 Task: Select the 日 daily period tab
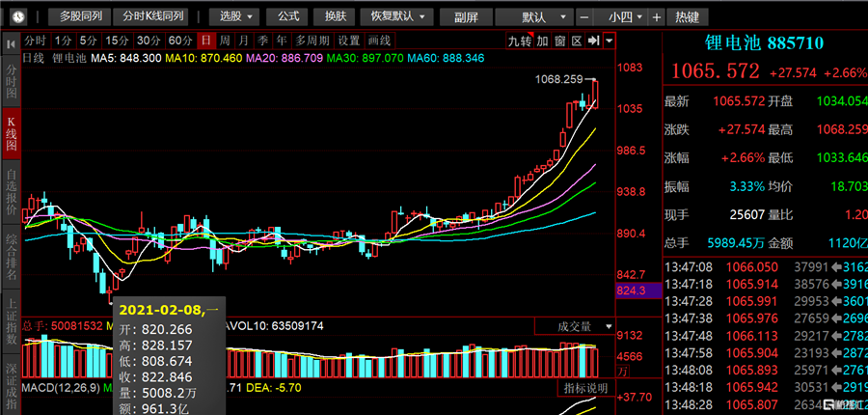coord(206,41)
